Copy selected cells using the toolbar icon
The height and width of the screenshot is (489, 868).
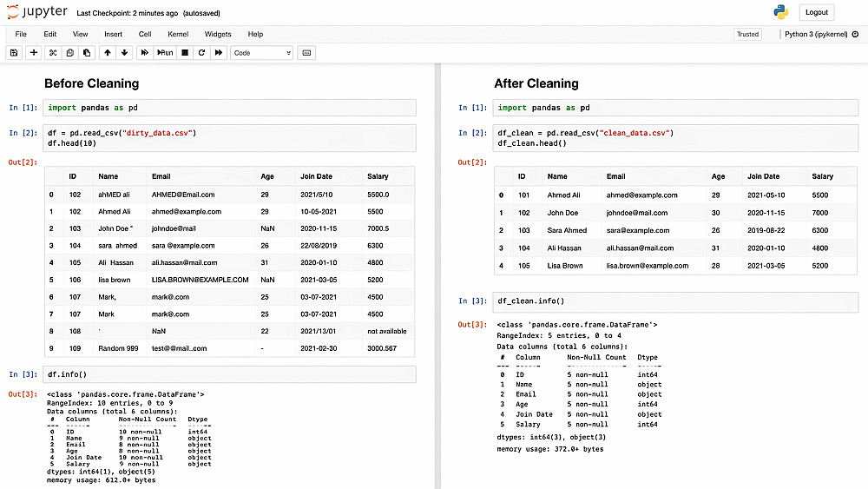(69, 53)
